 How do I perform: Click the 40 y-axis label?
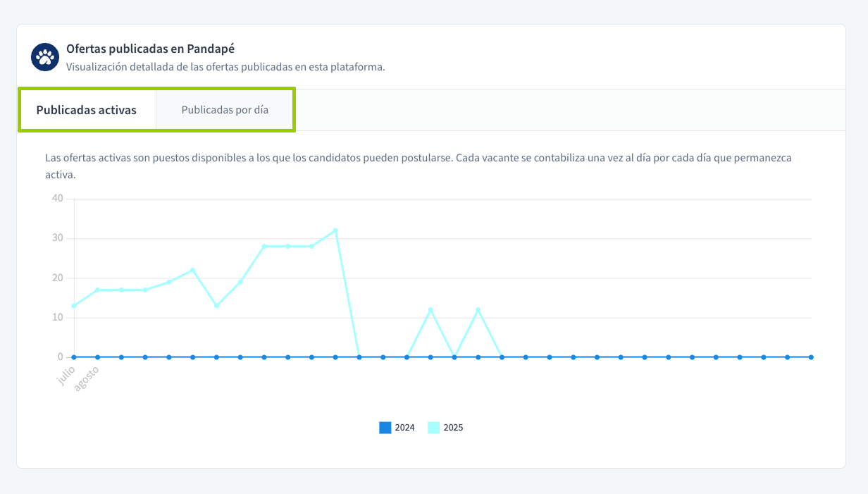point(58,199)
